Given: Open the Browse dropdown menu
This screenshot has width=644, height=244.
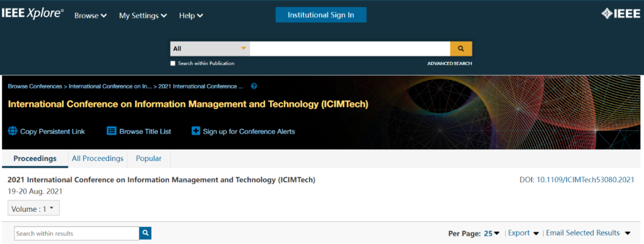Looking at the screenshot, I should point(91,16).
